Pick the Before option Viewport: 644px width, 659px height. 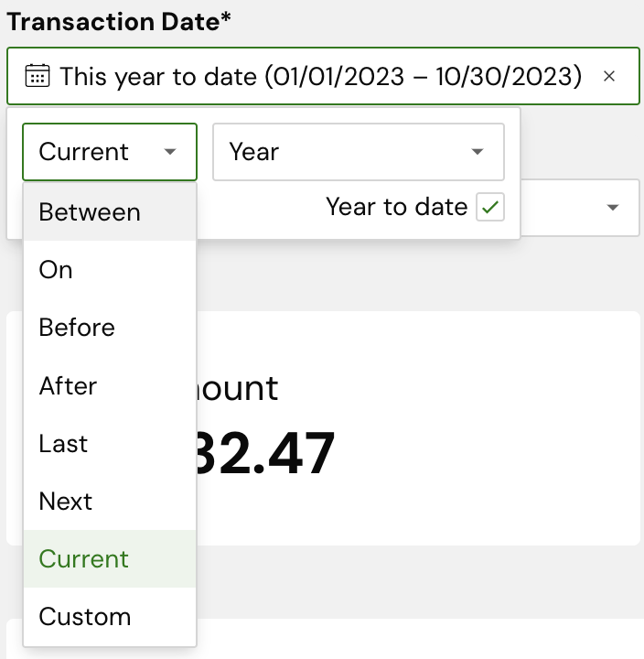tap(77, 328)
